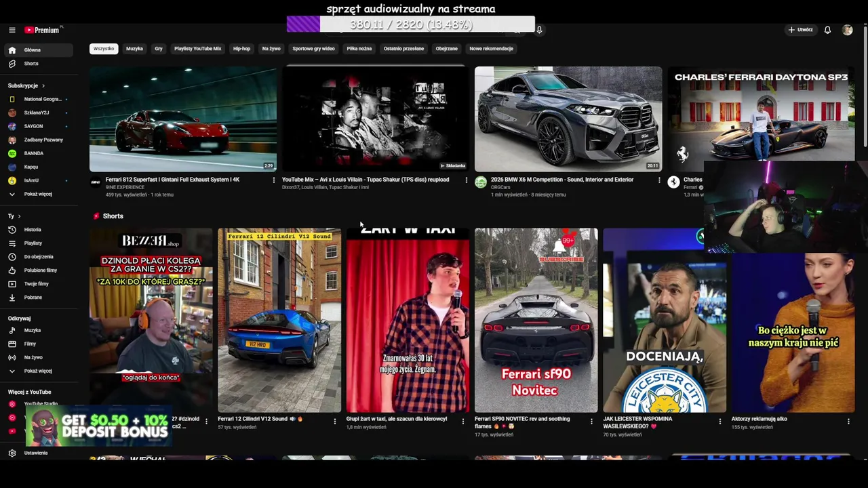The image size is (868, 488).
Task: Open Dzinold płaci kolega short thumbnail
Action: tap(151, 320)
